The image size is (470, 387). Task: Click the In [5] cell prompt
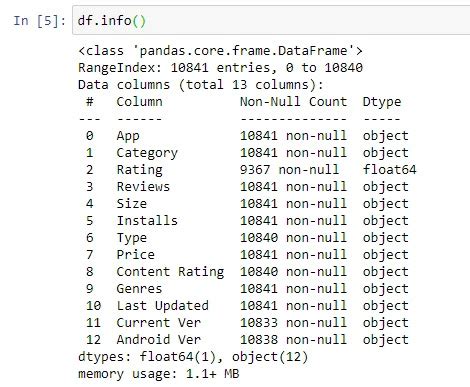tap(39, 21)
